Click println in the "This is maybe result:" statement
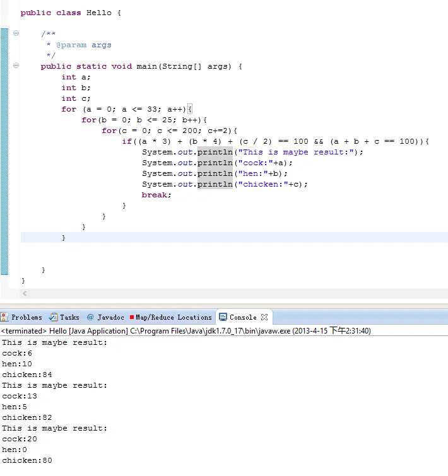This screenshot has width=448, height=476. click(x=215, y=152)
